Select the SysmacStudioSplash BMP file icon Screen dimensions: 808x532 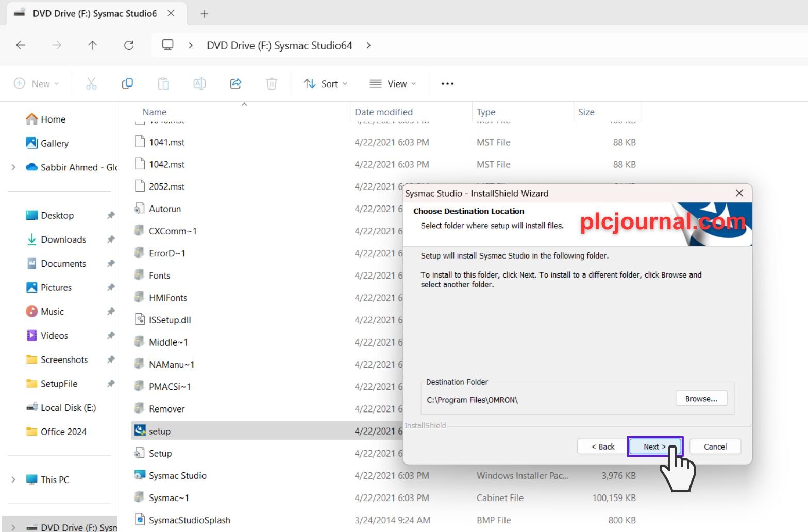pyautogui.click(x=140, y=520)
